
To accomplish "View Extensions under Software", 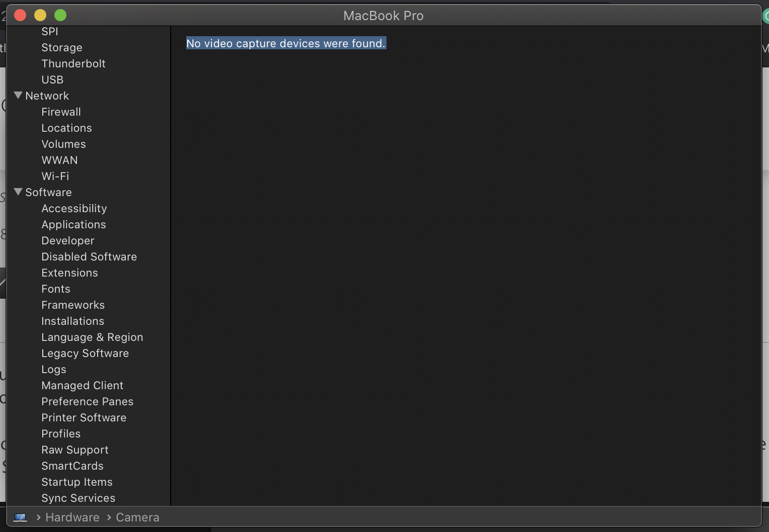I will click(x=69, y=273).
